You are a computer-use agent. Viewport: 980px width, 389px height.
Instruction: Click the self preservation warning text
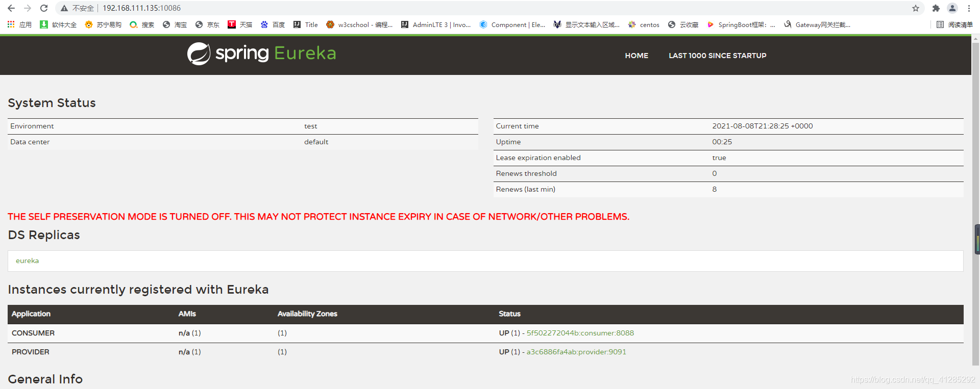tap(318, 217)
